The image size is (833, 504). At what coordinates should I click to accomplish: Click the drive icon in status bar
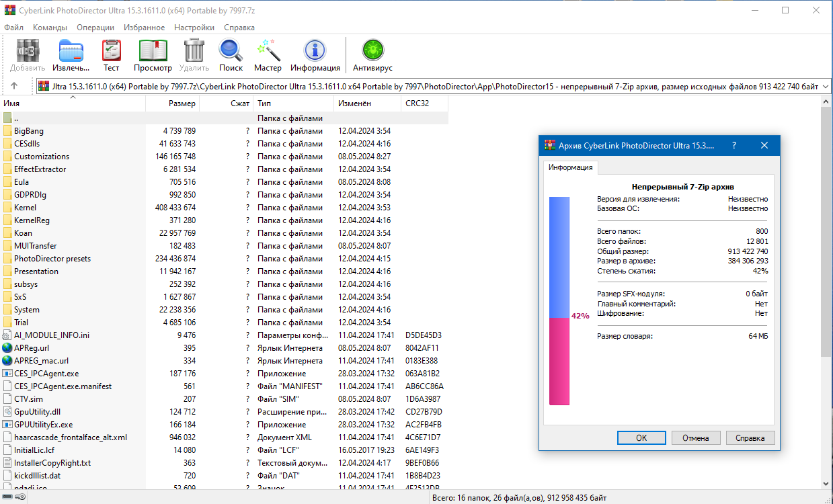pyautogui.click(x=7, y=497)
